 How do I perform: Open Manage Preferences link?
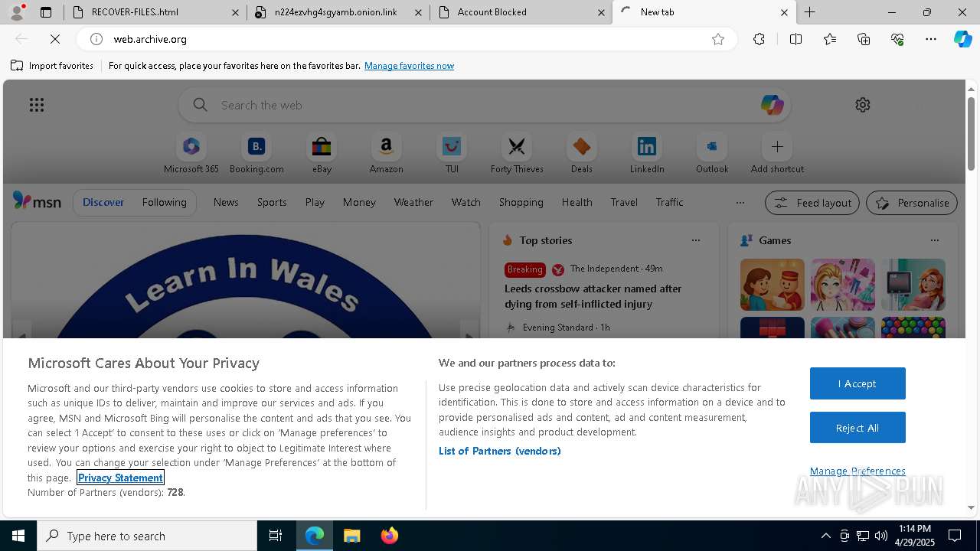pyautogui.click(x=857, y=471)
